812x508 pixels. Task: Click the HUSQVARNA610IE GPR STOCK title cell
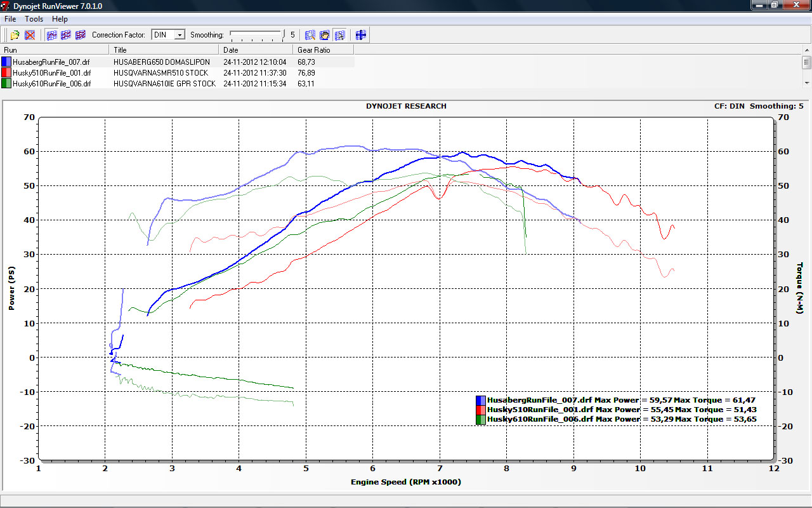pos(164,83)
